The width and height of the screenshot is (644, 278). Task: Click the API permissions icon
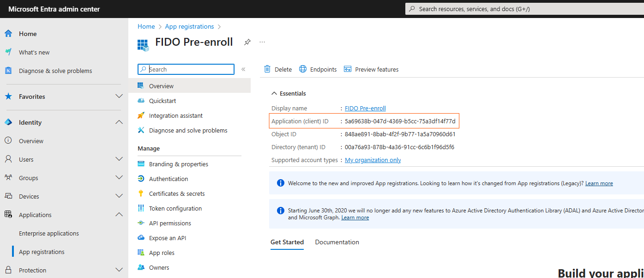(141, 223)
